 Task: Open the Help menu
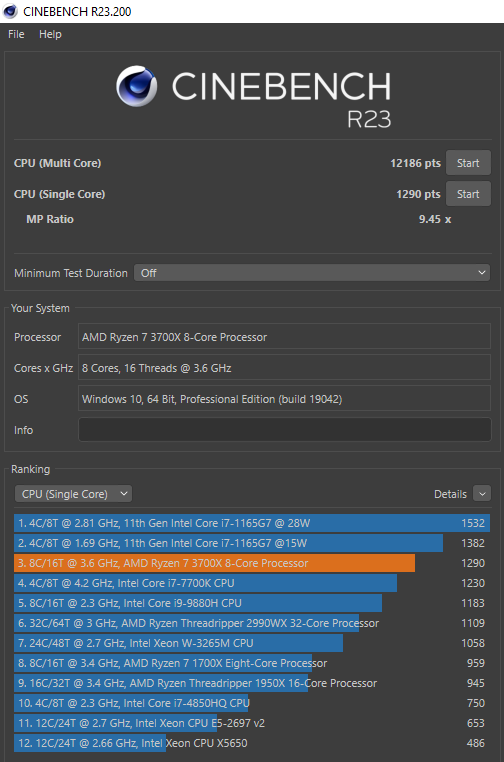pyautogui.click(x=50, y=34)
